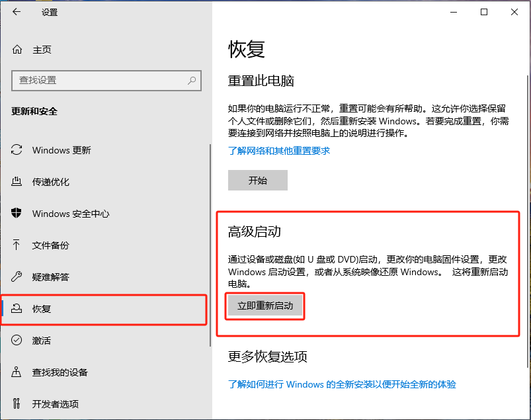This screenshot has width=531, height=420.
Task: Click inside the 查找设置 search field
Action: (x=99, y=81)
